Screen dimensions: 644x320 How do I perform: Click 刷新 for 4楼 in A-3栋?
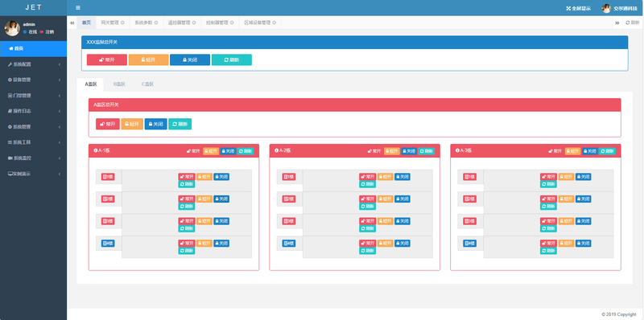click(548, 251)
